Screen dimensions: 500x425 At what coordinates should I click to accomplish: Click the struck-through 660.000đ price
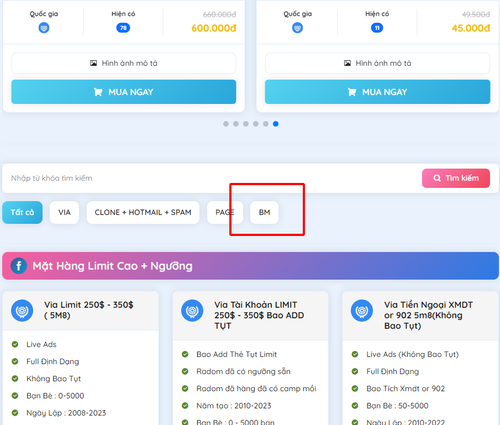pyautogui.click(x=219, y=14)
